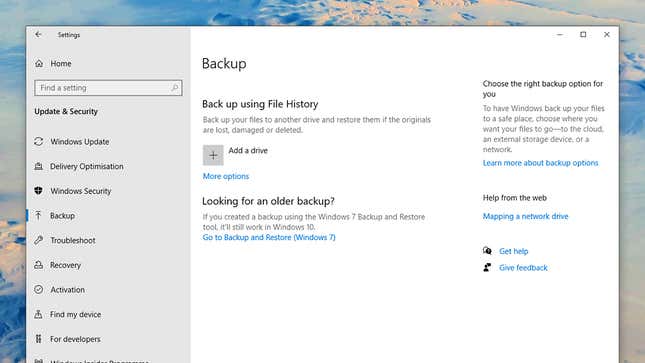Image resolution: width=645 pixels, height=363 pixels.
Task: Click the Give feedback person icon
Action: pos(487,268)
